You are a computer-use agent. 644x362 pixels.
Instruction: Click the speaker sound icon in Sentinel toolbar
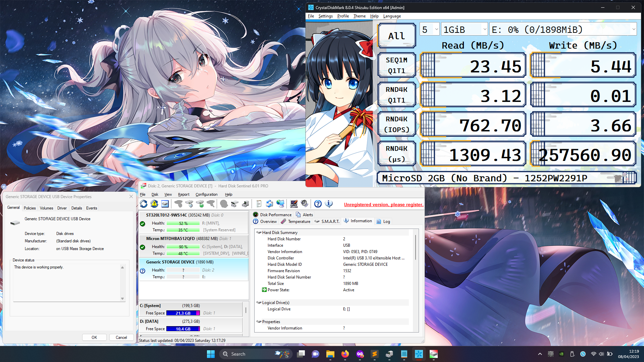coord(305,204)
